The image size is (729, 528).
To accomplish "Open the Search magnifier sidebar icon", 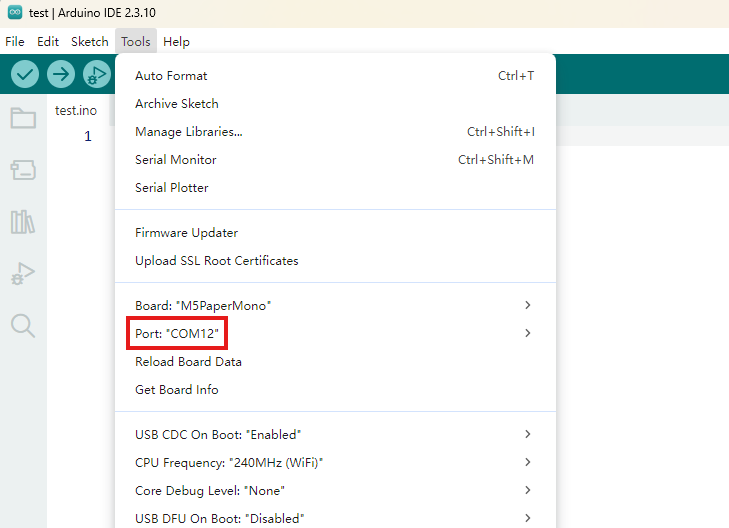I will click(23, 325).
